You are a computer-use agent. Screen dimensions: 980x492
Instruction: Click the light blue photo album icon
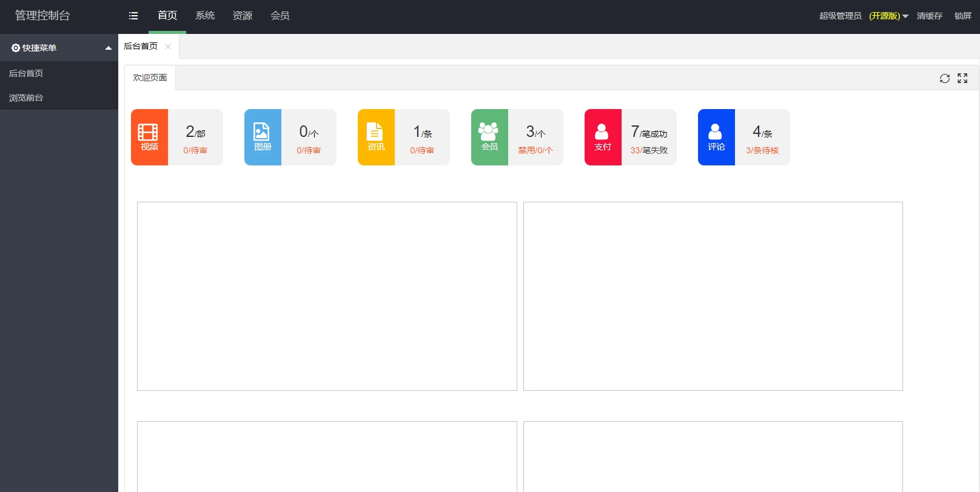263,137
